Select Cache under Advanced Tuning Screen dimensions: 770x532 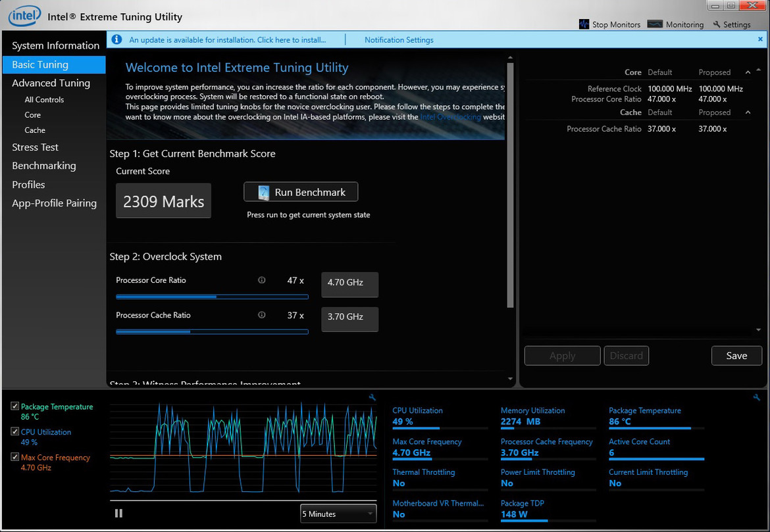35,130
